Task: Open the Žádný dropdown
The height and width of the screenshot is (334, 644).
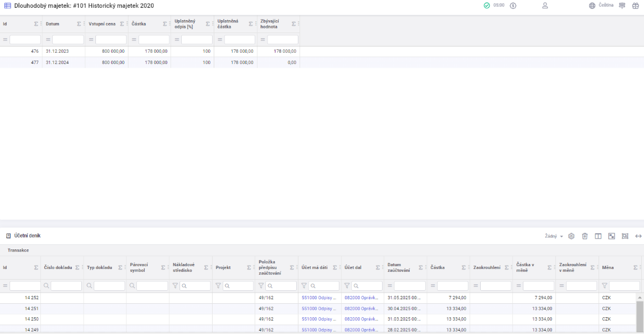Action: click(554, 236)
